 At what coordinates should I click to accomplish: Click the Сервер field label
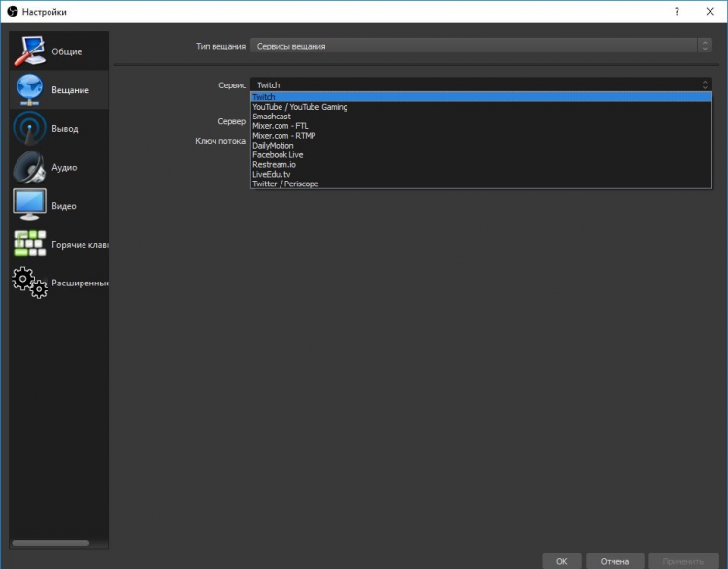tap(231, 121)
